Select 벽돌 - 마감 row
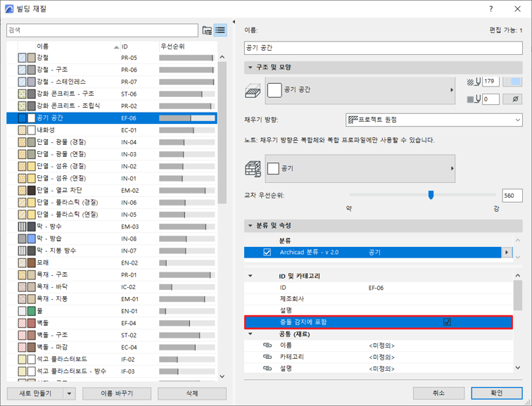Viewport: 532px width, 406px height. (112, 348)
